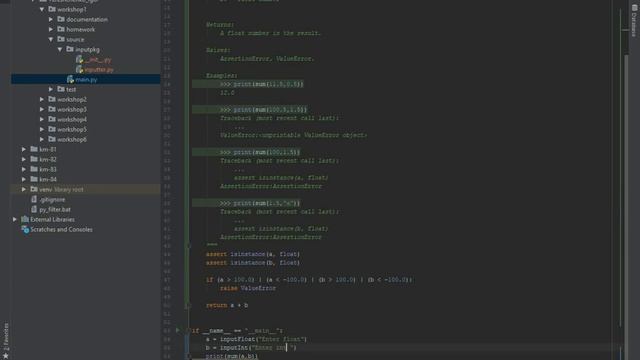
Task: Click the Database tool window icon
Action: coord(634,7)
